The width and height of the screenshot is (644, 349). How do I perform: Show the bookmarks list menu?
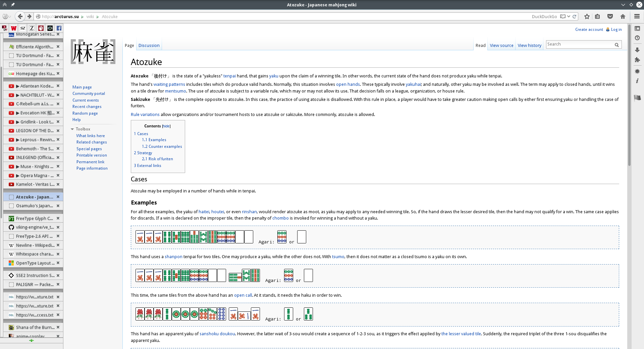[x=597, y=16]
